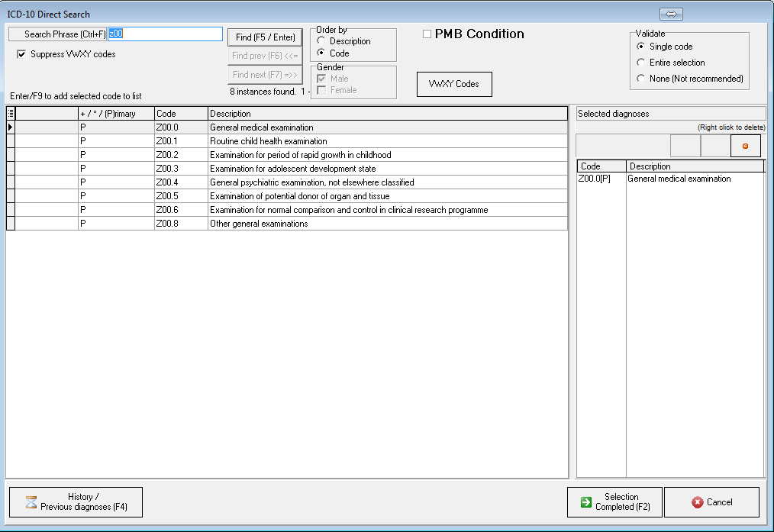The width and height of the screenshot is (774, 532).
Task: Click the Description column header in results
Action: click(x=387, y=114)
